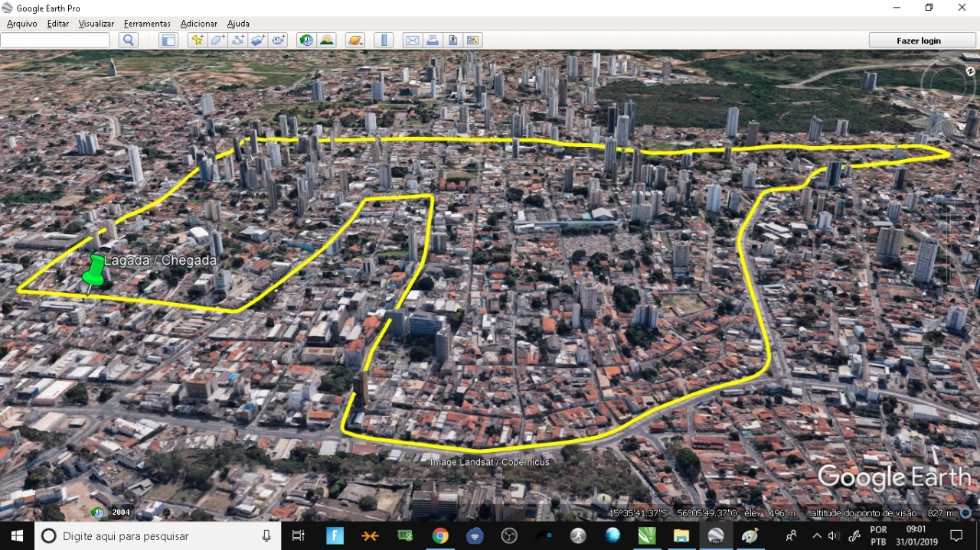The image size is (980, 550).
Task: Open the planet switcher dropdown
Action: tap(355, 41)
